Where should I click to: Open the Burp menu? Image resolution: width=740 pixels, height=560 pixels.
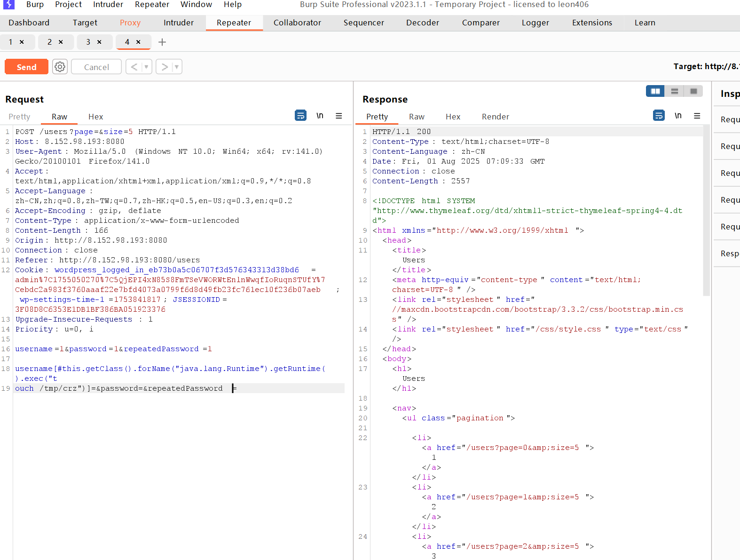pos(35,5)
